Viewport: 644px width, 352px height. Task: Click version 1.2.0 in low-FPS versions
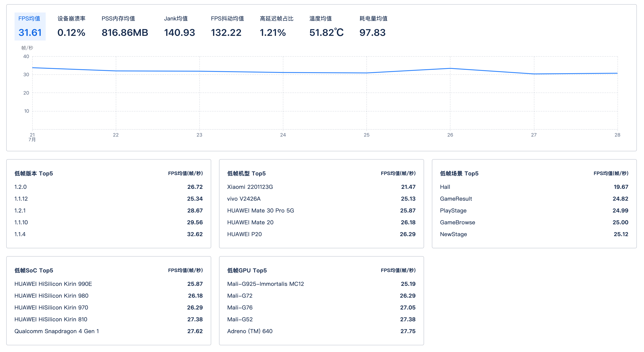tap(21, 187)
